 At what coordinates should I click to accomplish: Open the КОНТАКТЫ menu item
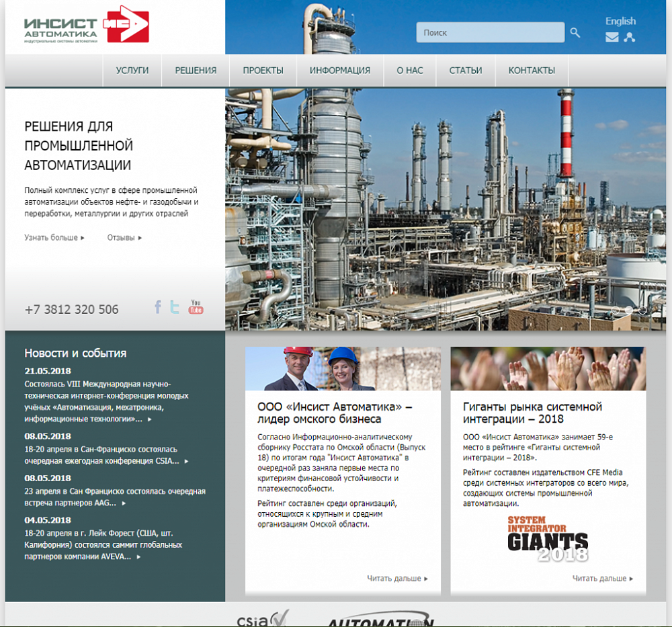[532, 71]
